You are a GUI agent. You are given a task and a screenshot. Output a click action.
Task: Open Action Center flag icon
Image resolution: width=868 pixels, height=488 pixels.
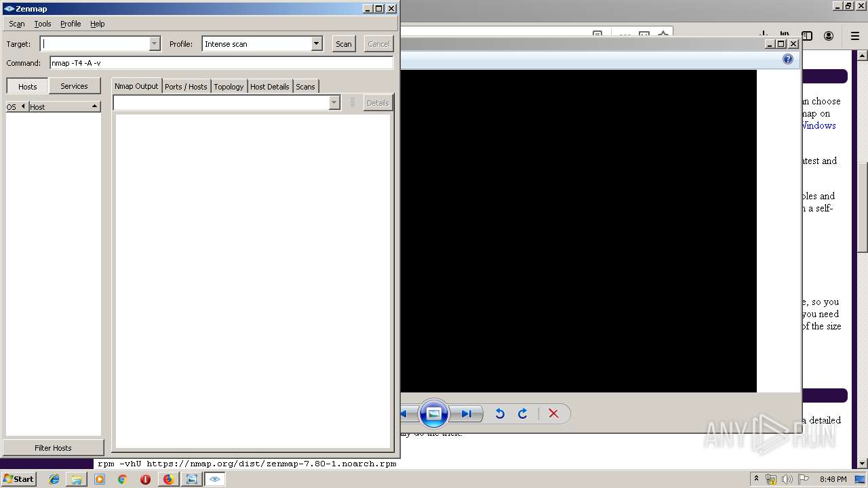pos(804,479)
